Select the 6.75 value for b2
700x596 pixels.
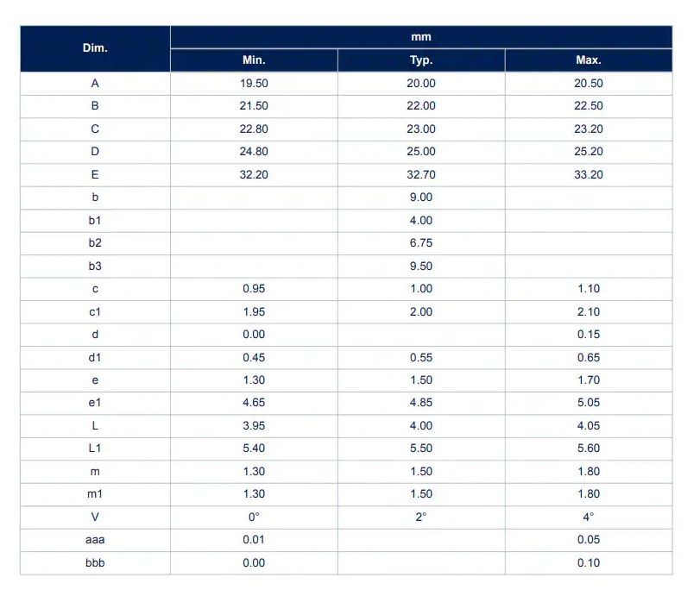[x=420, y=243]
